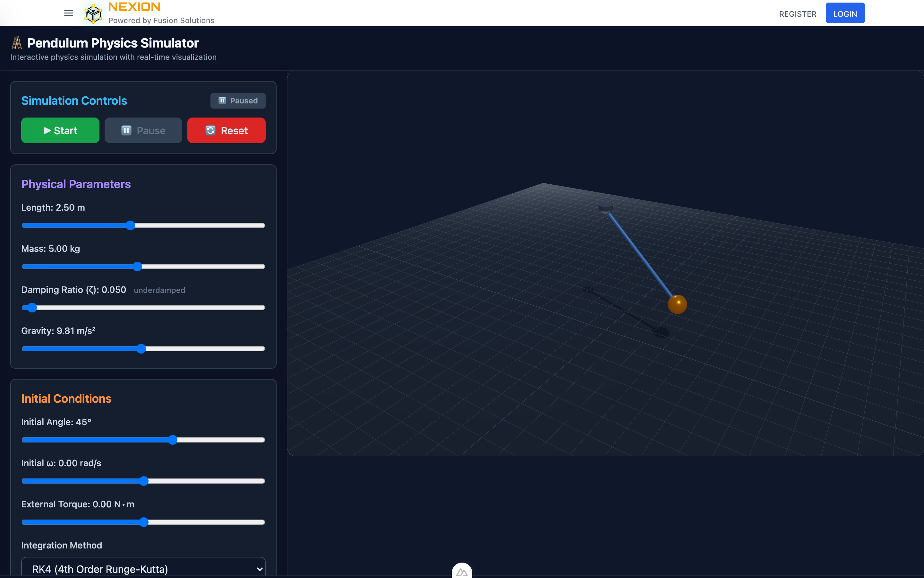Click the 'Mass: 5.00 kg' label
Viewport: 924px width, 578px height.
point(51,249)
